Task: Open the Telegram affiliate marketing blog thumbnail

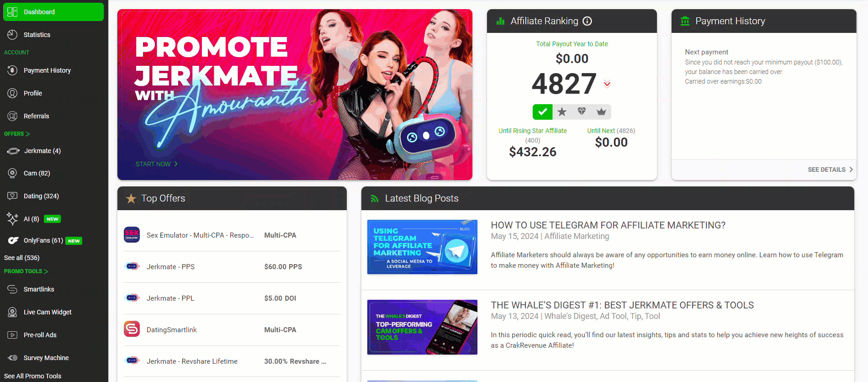Action: click(x=422, y=247)
